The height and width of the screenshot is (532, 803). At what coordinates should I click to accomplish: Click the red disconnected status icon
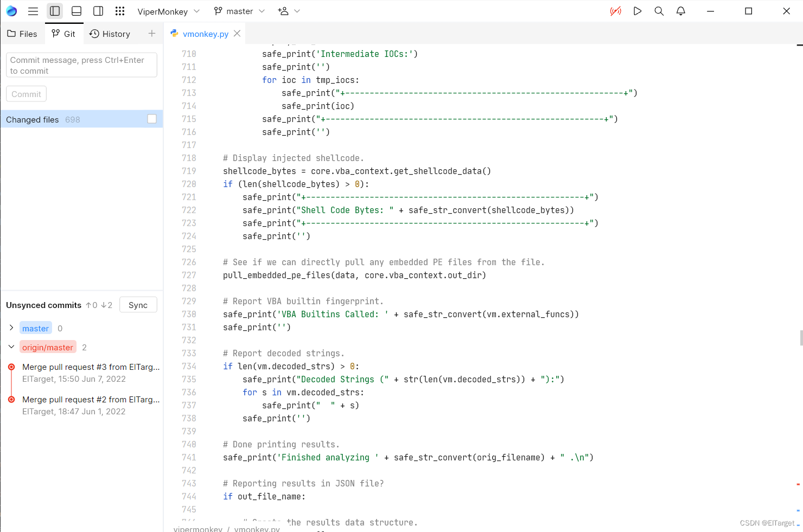(x=615, y=11)
